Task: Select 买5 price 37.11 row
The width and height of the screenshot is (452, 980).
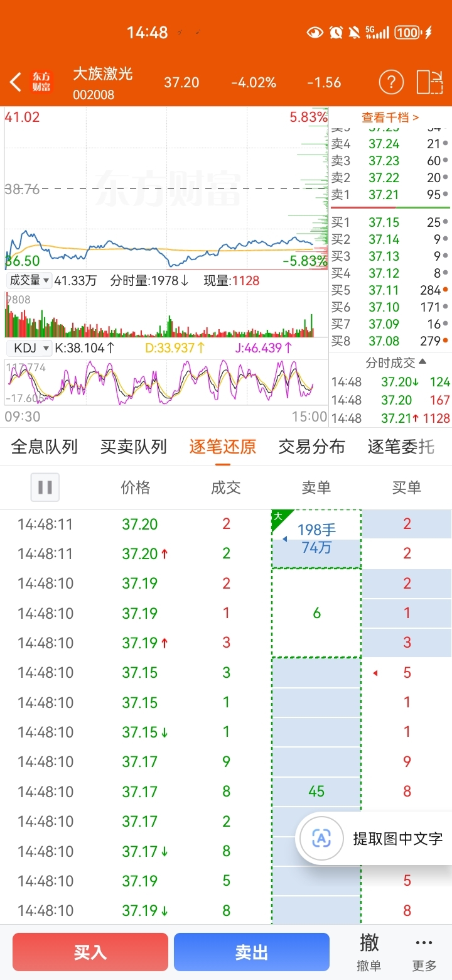Action: [390, 290]
